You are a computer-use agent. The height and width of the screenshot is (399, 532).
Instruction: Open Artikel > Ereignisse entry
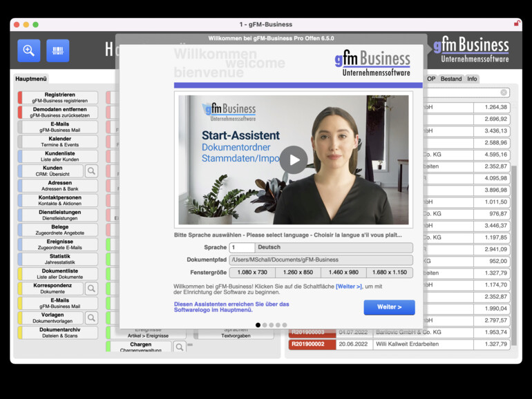click(146, 333)
